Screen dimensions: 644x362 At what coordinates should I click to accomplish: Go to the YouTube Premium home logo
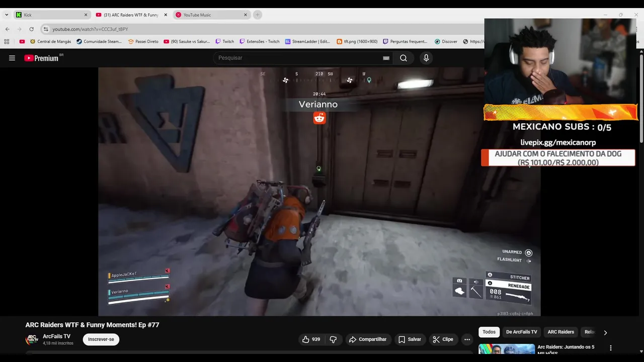pyautogui.click(x=41, y=58)
